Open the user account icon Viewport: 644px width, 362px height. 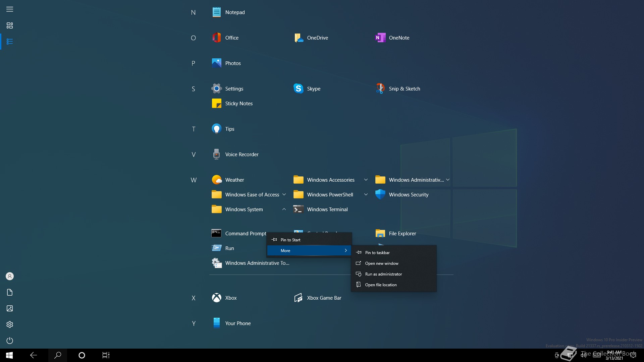coord(10,276)
